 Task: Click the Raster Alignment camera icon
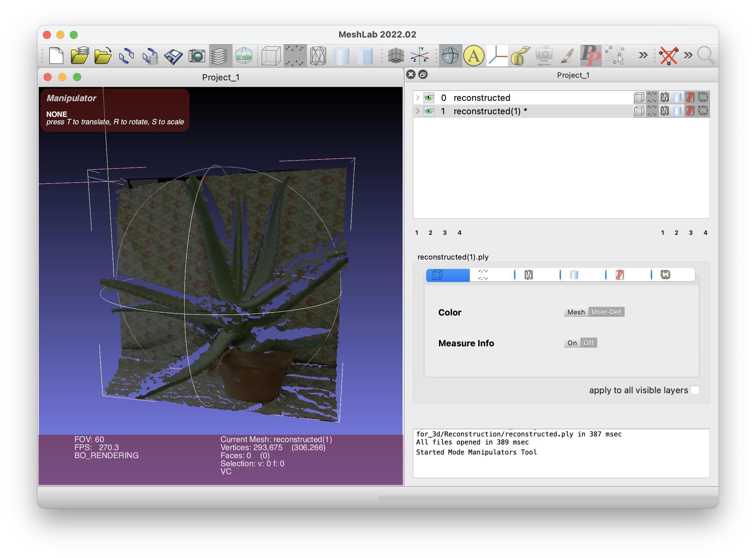[x=544, y=56]
